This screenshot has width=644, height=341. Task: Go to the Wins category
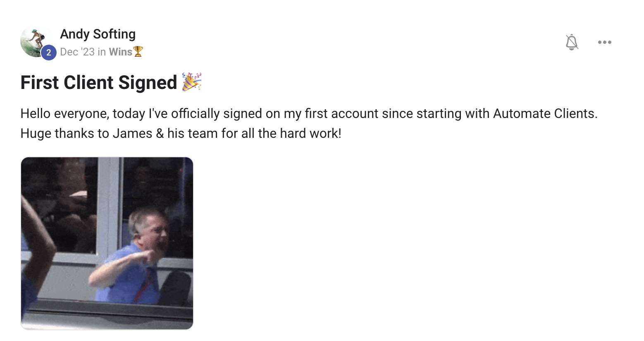coord(120,52)
